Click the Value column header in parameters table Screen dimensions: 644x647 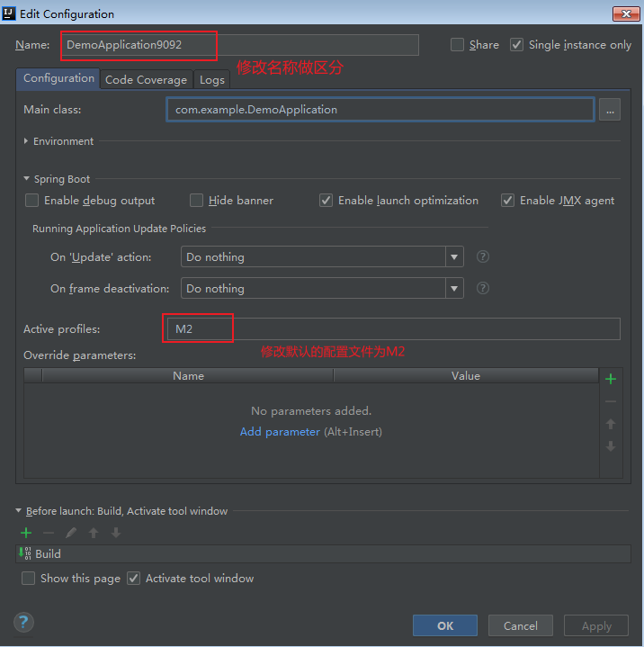466,375
